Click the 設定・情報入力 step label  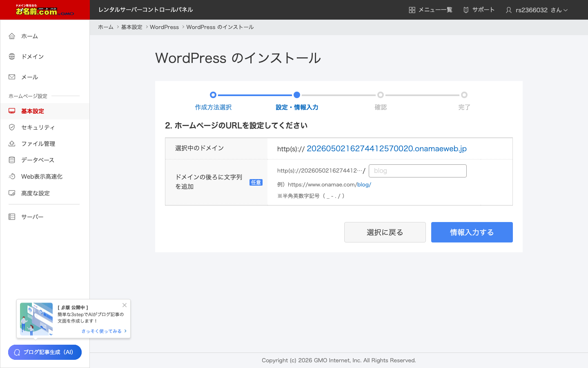click(x=297, y=107)
